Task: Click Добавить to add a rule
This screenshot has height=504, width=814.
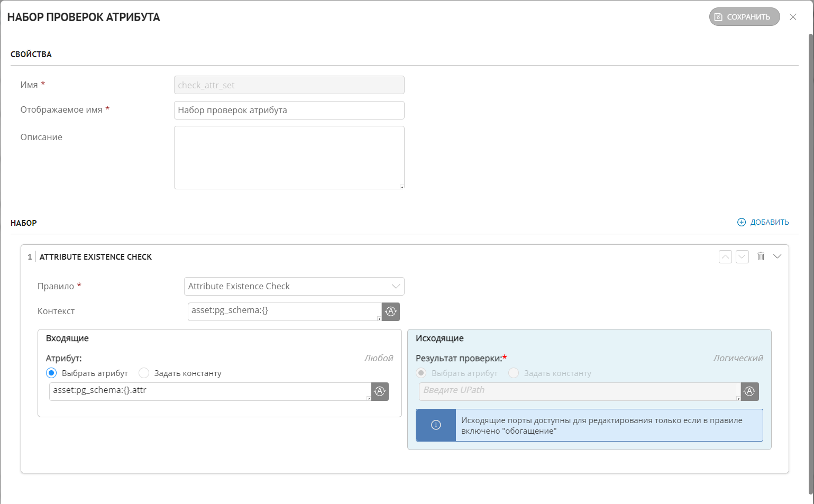Action: [x=763, y=223]
